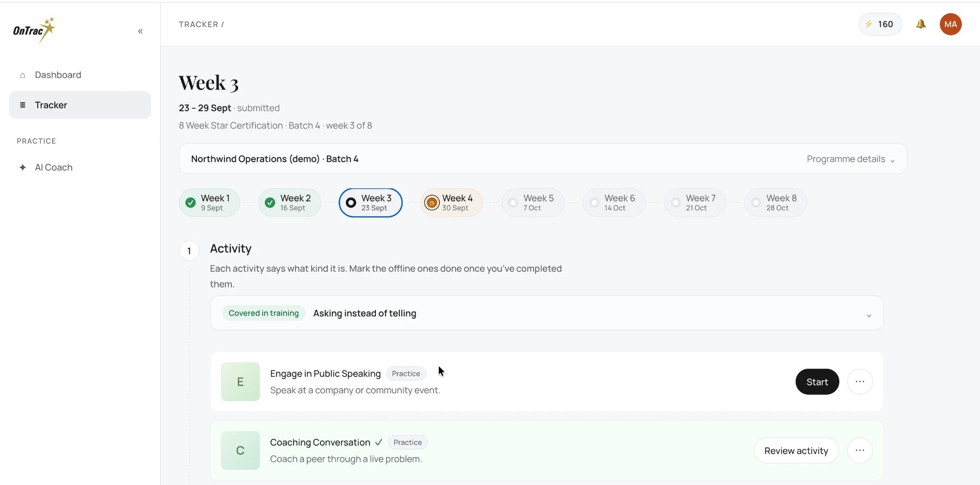Select the Week 3 23 Sept step
This screenshot has width=980, height=485.
(370, 203)
